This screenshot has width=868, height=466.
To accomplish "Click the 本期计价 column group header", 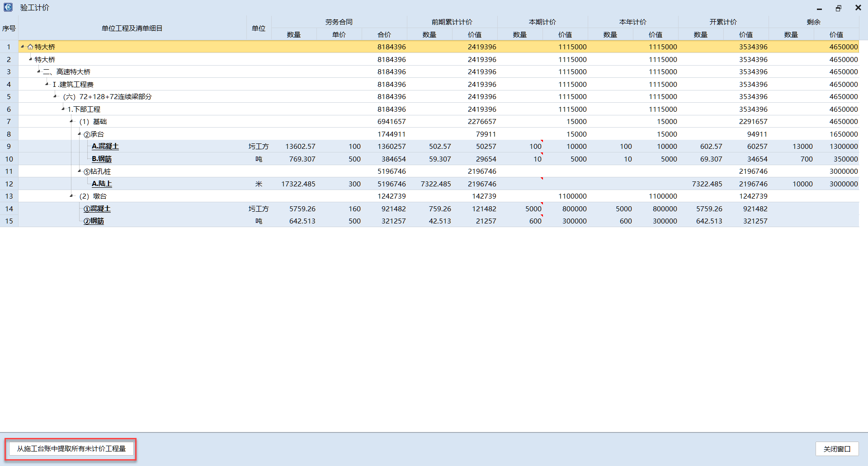I will pos(542,22).
